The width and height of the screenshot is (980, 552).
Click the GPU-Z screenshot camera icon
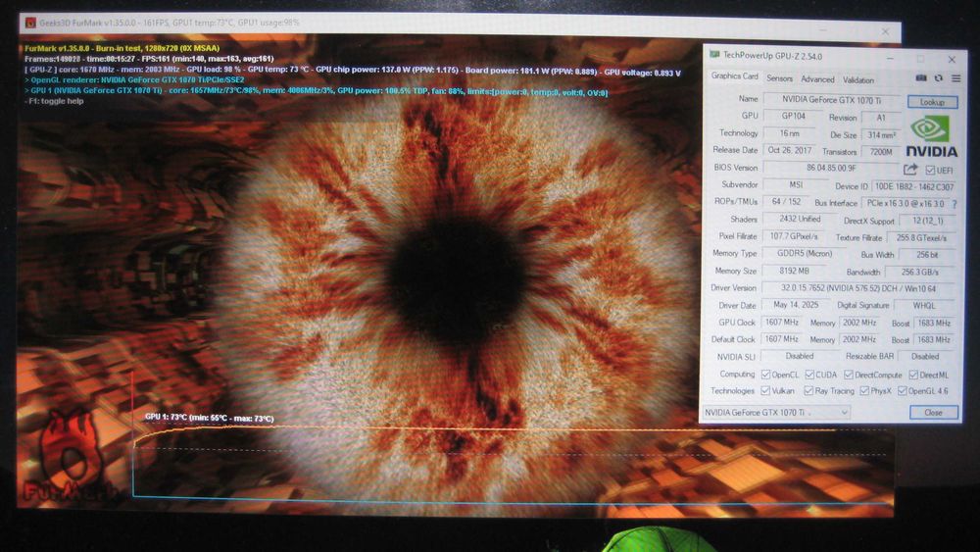tap(920, 78)
